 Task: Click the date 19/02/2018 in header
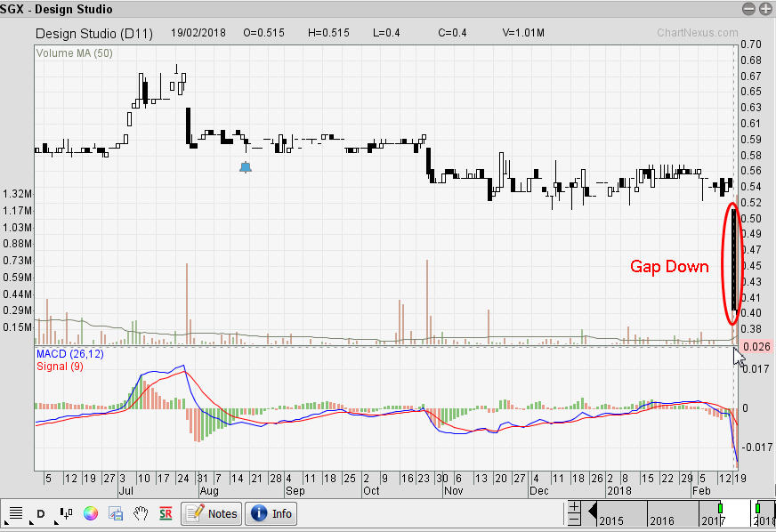(x=198, y=33)
